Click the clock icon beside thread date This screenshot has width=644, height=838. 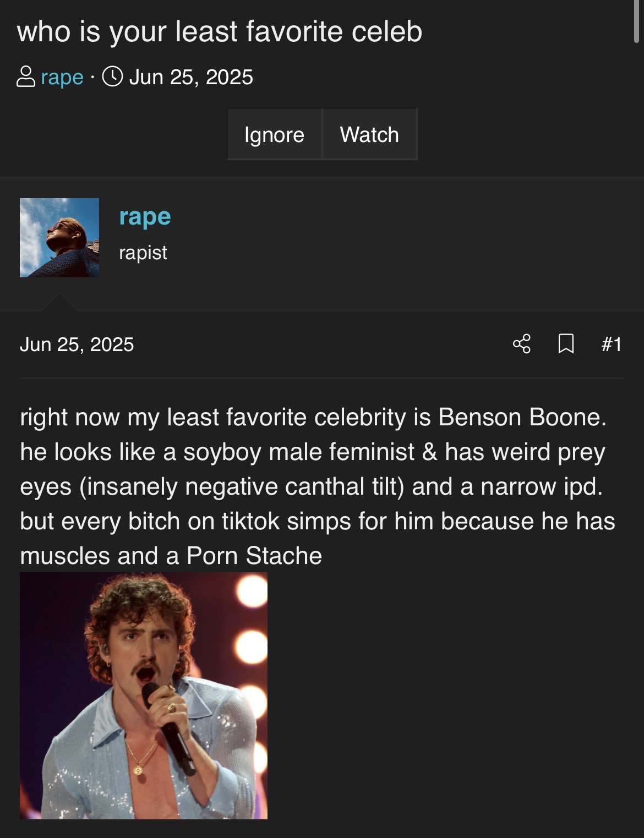tap(112, 77)
